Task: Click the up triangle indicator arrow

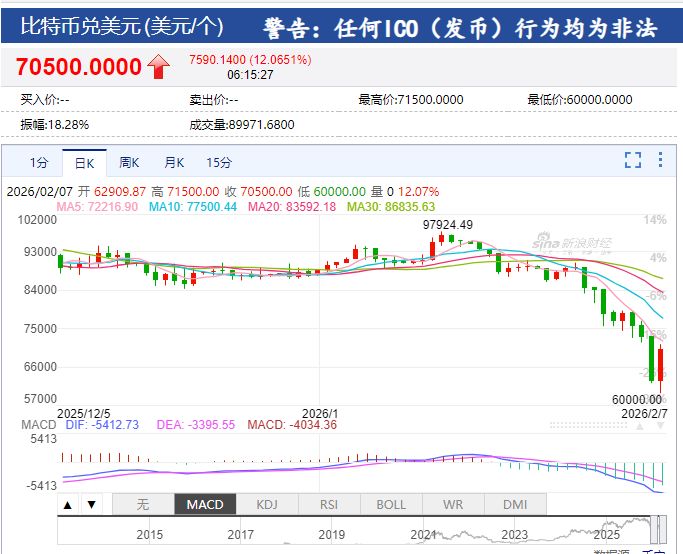Action: tap(69, 505)
